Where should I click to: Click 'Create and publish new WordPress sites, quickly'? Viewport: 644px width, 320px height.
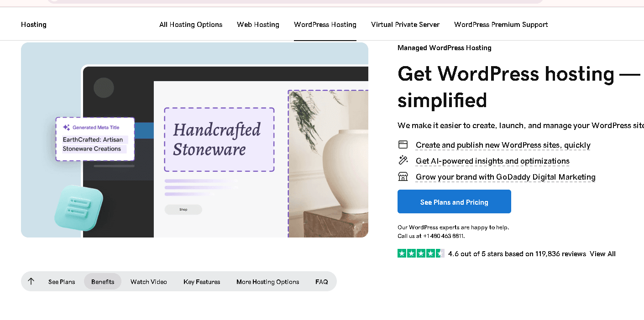click(503, 145)
